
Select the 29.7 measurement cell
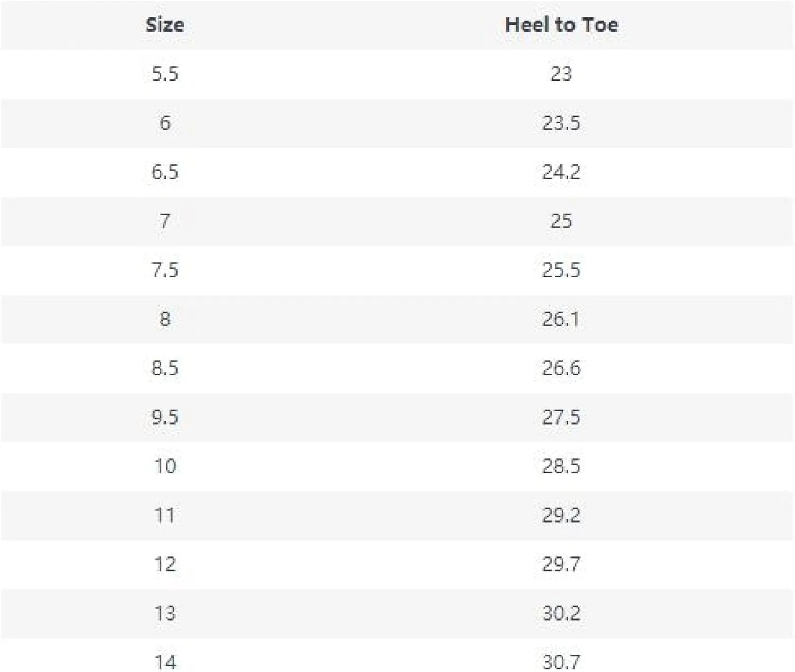[561, 564]
